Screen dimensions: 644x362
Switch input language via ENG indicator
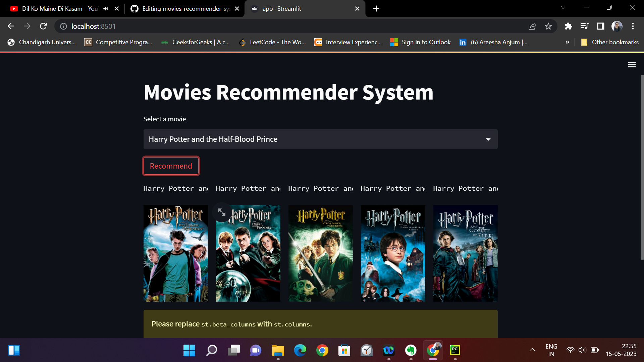point(552,350)
